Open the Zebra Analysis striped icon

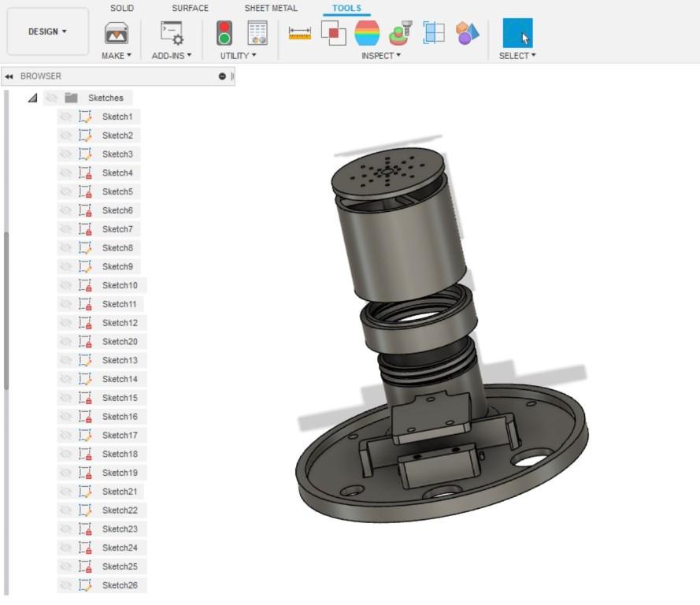pos(367,33)
